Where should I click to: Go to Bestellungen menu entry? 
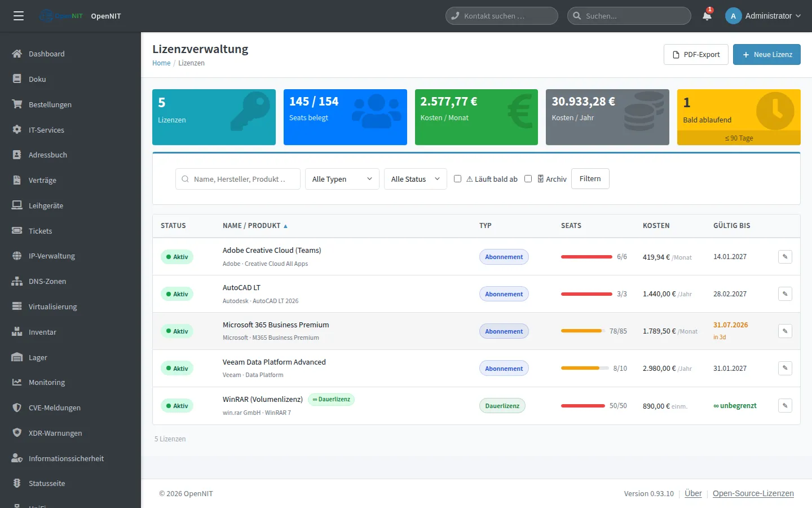70,104
